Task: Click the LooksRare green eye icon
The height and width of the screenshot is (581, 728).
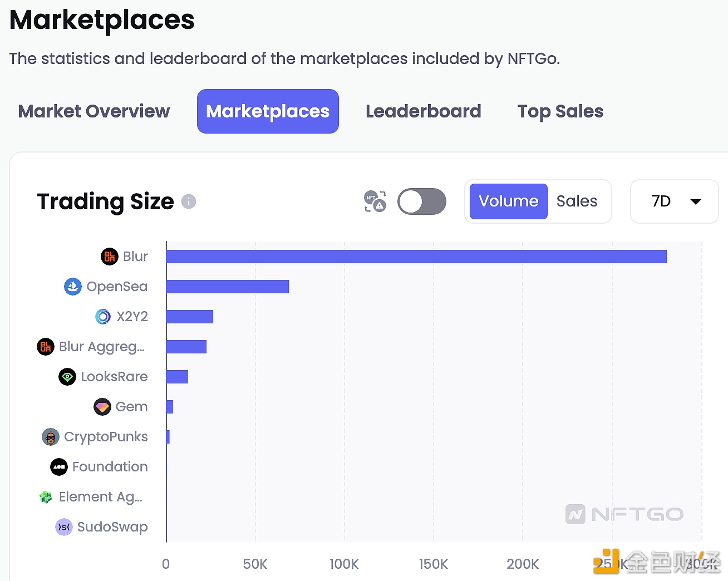Action: 67,377
